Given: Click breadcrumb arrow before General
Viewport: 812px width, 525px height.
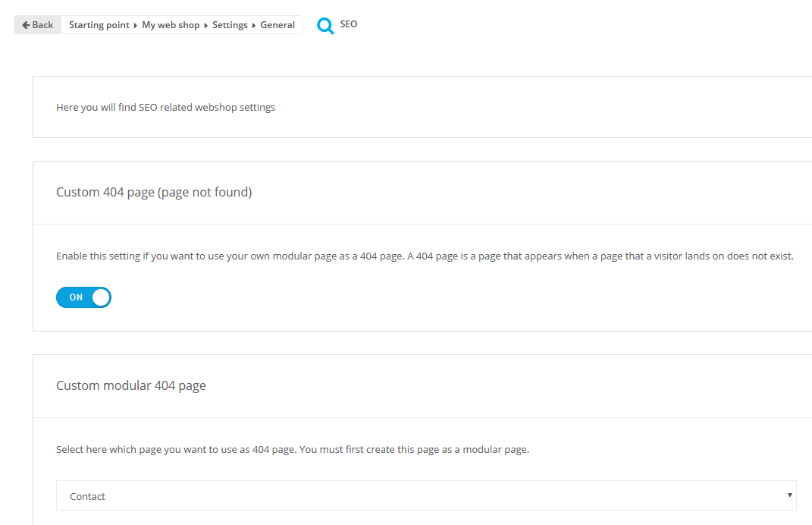Looking at the screenshot, I should pos(255,26).
